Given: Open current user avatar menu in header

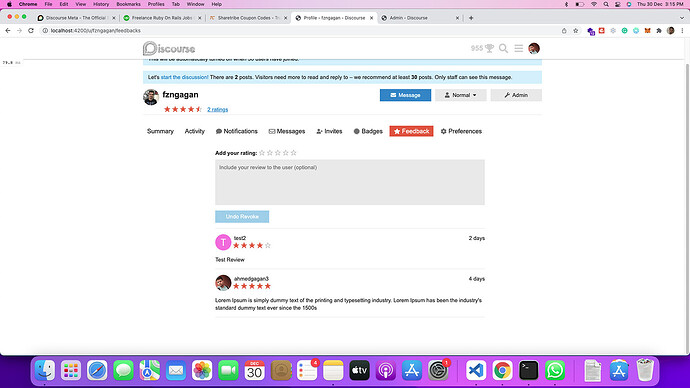Looking at the screenshot, I should click(534, 48).
